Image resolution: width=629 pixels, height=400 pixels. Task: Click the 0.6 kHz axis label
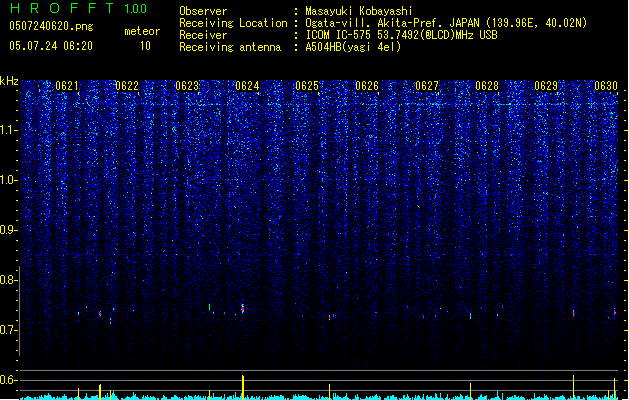(x=9, y=380)
